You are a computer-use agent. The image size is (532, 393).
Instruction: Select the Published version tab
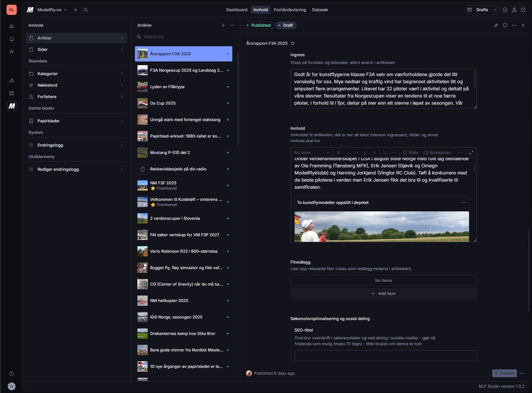(x=259, y=25)
